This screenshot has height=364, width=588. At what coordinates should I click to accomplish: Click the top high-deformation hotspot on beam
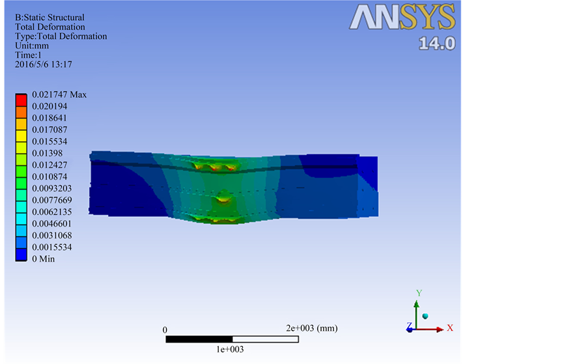click(x=214, y=167)
